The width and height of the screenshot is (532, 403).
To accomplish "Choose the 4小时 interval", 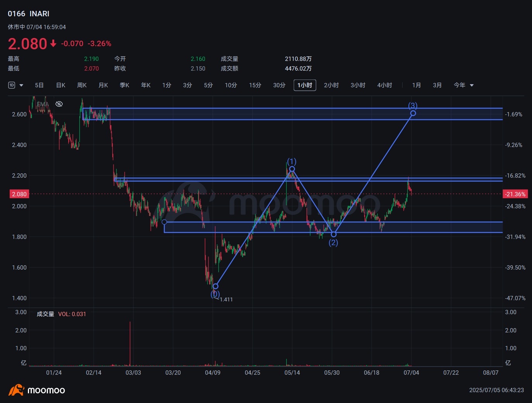I will tap(385, 85).
